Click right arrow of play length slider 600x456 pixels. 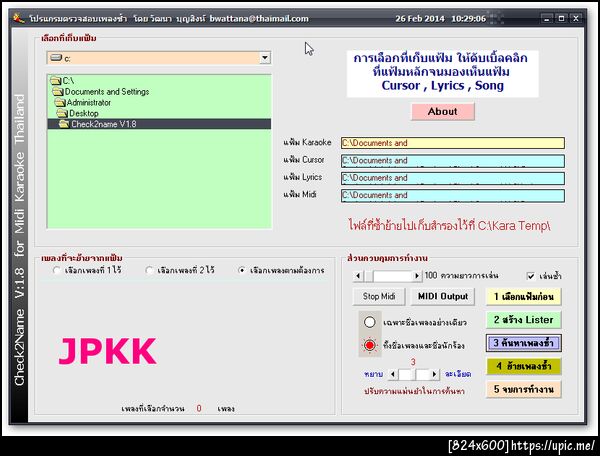(417, 276)
